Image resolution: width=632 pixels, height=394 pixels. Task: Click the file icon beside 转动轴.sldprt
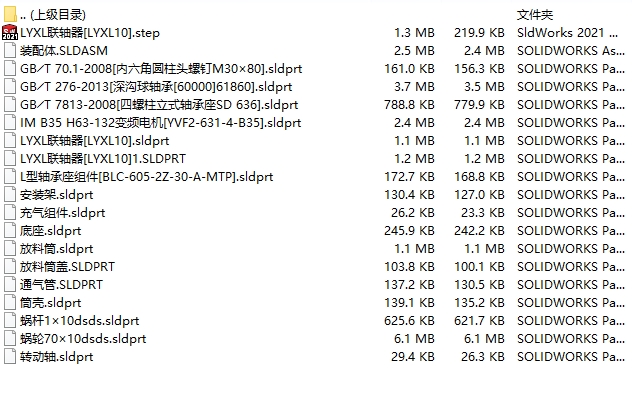click(10, 357)
